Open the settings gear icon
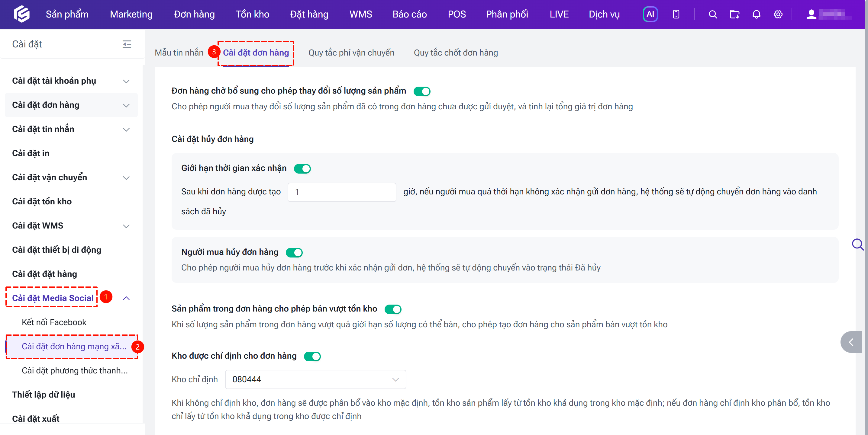This screenshot has height=435, width=868. pos(778,14)
